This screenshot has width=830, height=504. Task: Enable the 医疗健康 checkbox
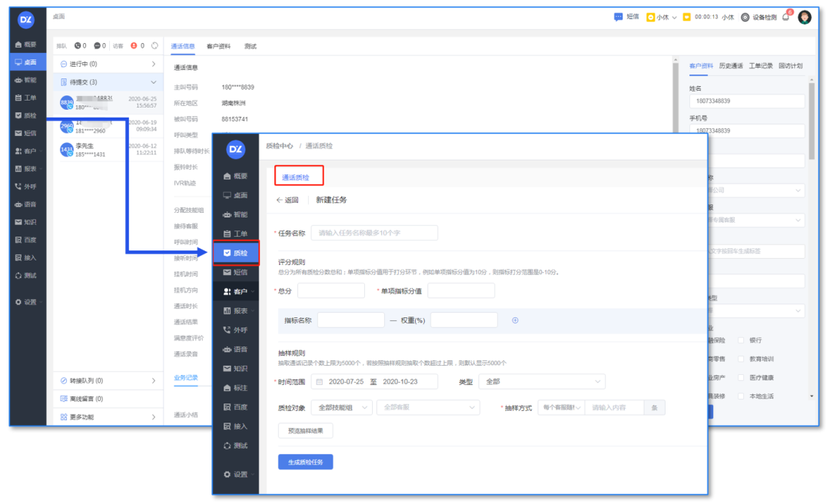pyautogui.click(x=741, y=378)
